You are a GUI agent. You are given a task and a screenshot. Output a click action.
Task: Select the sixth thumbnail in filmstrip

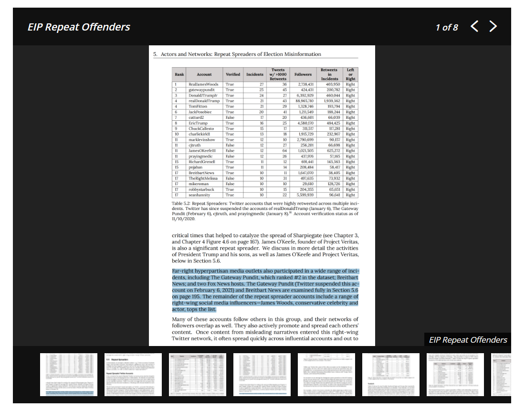click(x=391, y=375)
